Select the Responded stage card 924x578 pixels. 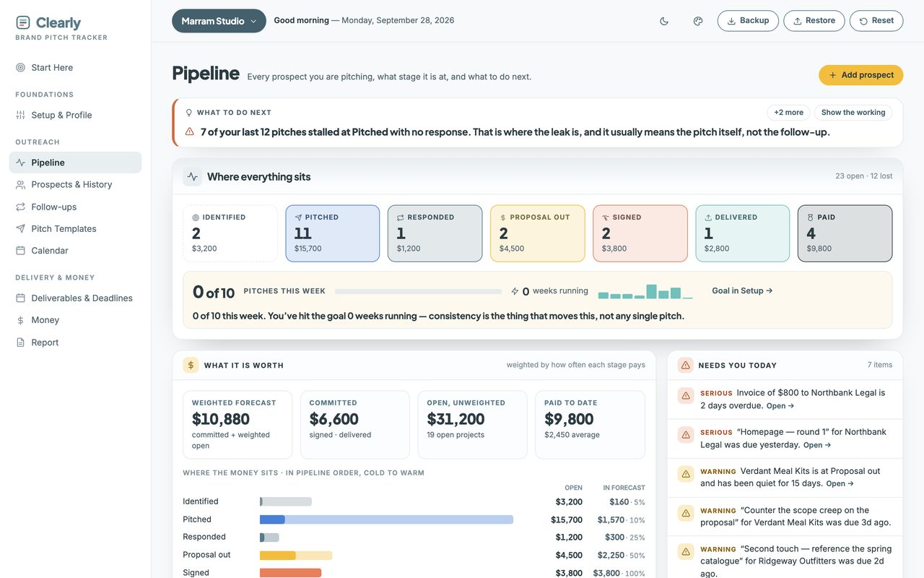point(435,233)
